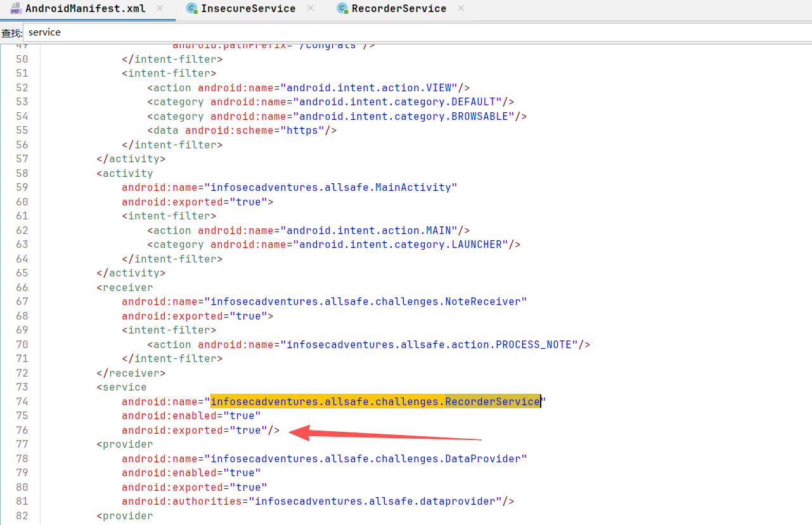Focus the search field containing "service"

point(380,32)
